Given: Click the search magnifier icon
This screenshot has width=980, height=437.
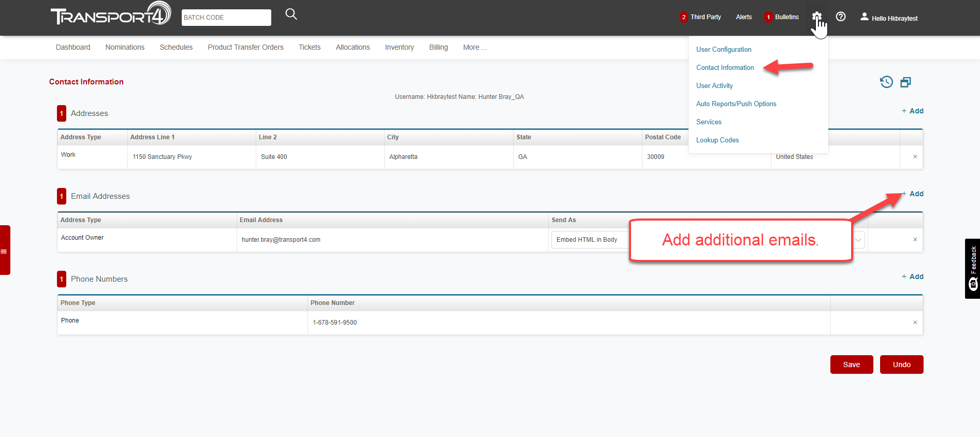Looking at the screenshot, I should pos(291,14).
